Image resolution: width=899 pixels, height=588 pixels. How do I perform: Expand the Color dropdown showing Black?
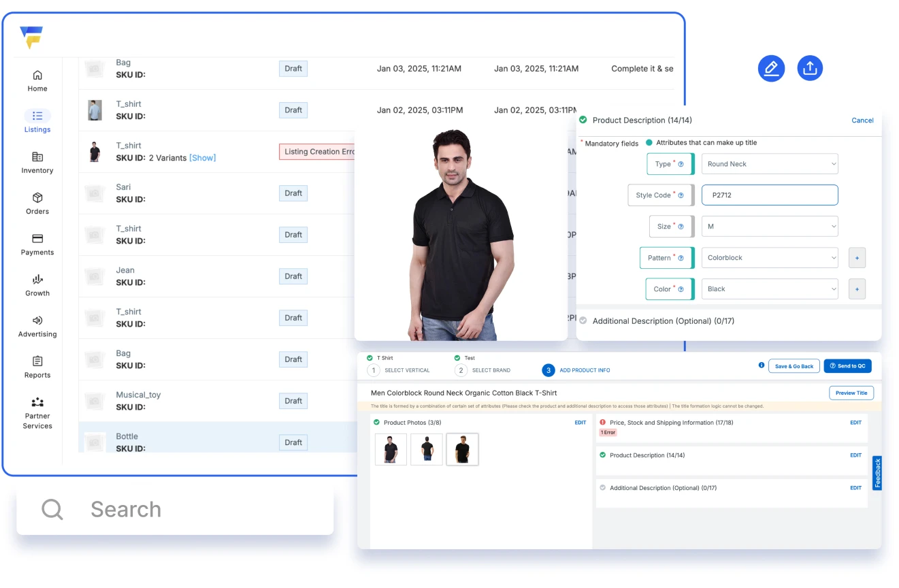pyautogui.click(x=769, y=289)
